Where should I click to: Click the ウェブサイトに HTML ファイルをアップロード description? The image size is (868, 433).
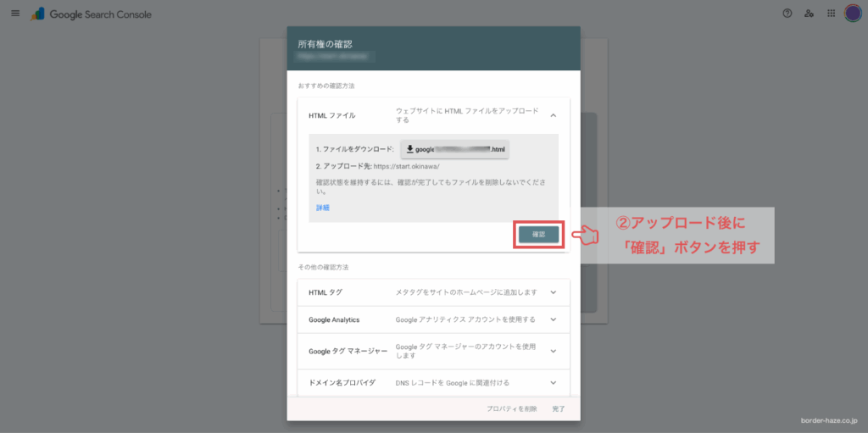coord(467,115)
